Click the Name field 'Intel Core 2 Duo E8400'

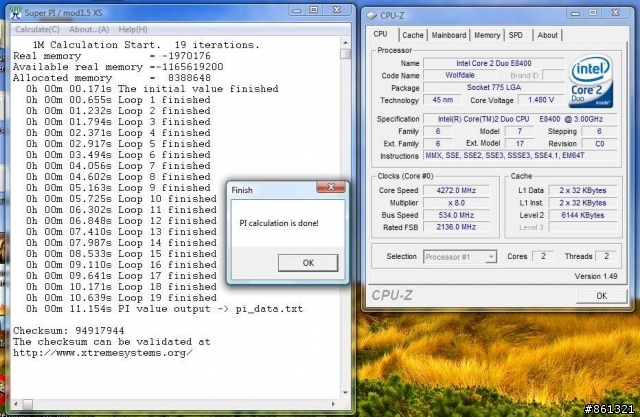[x=493, y=63]
